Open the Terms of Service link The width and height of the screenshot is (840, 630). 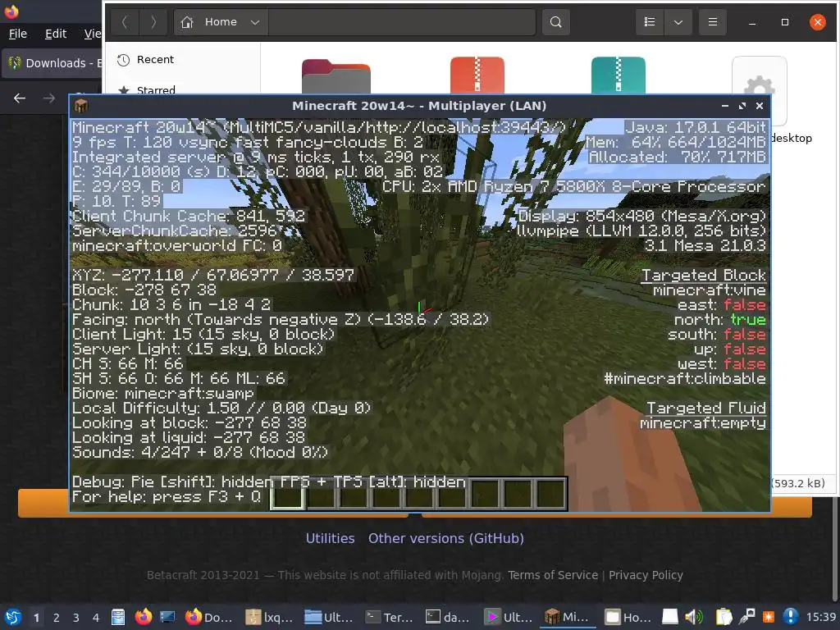(553, 575)
